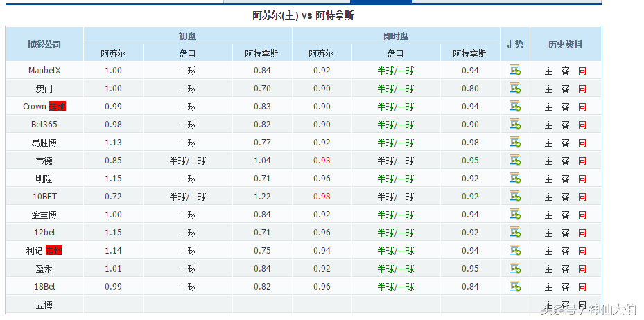Click initial odds 0.70 in 澳门 row

[262, 88]
